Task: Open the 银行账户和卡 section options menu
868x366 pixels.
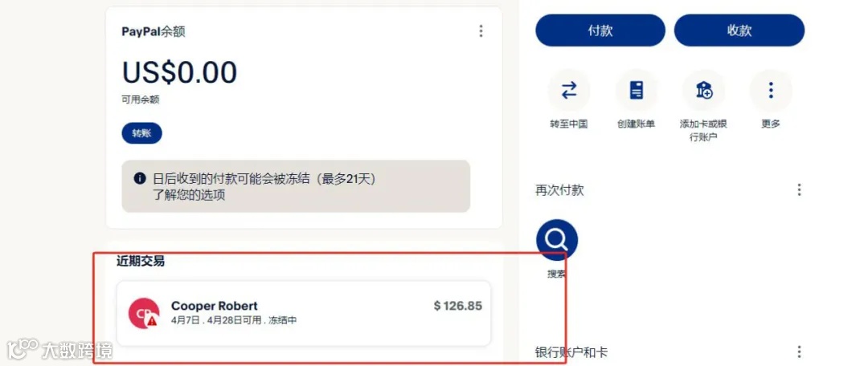Action: tap(799, 352)
